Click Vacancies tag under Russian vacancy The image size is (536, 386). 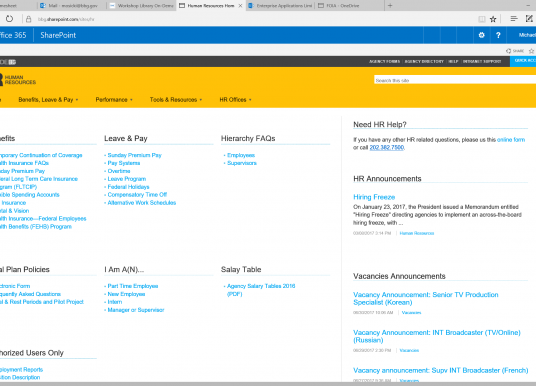pyautogui.click(x=409, y=350)
